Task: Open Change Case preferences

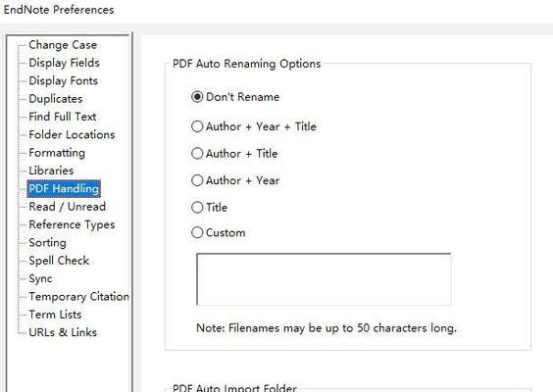Action: [63, 45]
